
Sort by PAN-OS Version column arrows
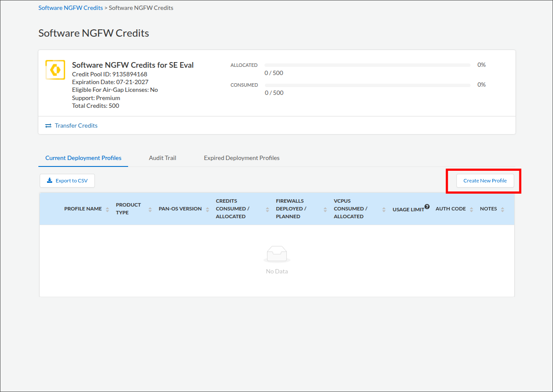click(207, 209)
